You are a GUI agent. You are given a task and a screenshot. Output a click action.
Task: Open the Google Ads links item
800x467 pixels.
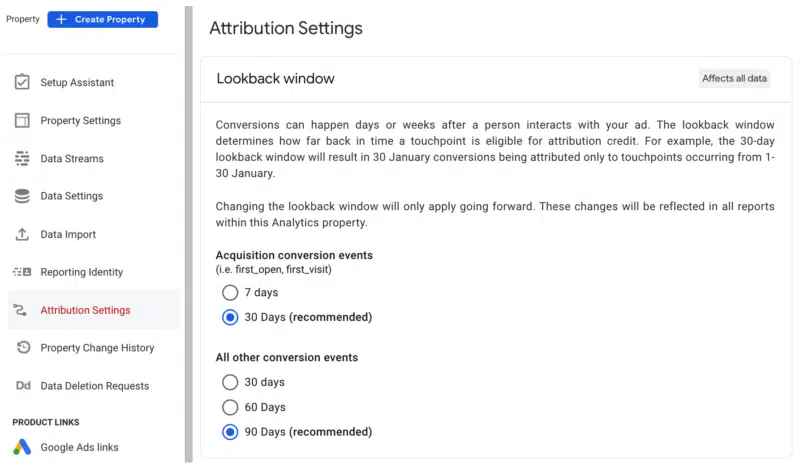click(x=79, y=447)
